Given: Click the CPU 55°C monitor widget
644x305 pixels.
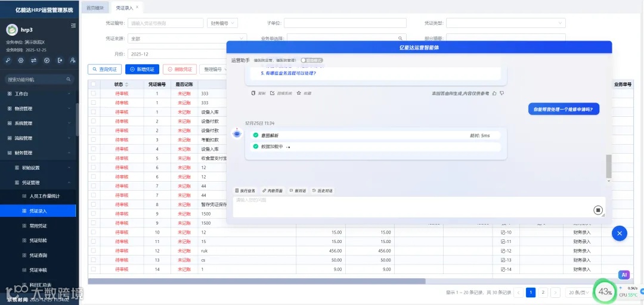Looking at the screenshot, I should (x=629, y=294).
